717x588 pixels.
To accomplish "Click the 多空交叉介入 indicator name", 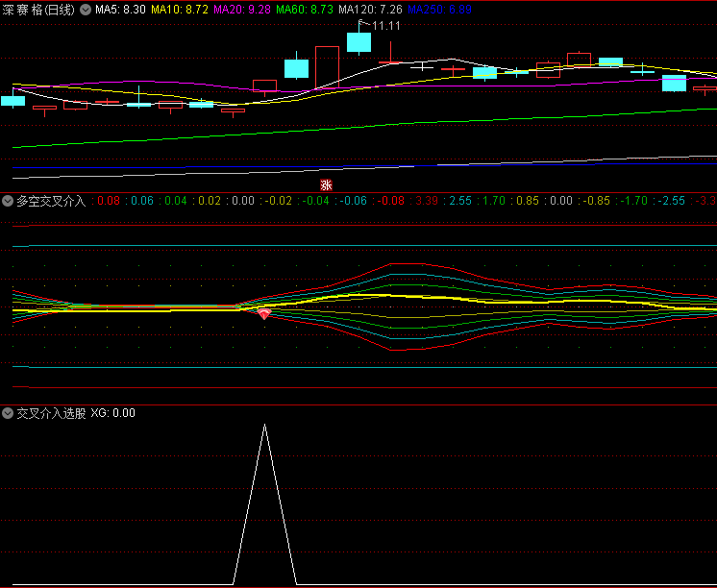I will click(51, 201).
